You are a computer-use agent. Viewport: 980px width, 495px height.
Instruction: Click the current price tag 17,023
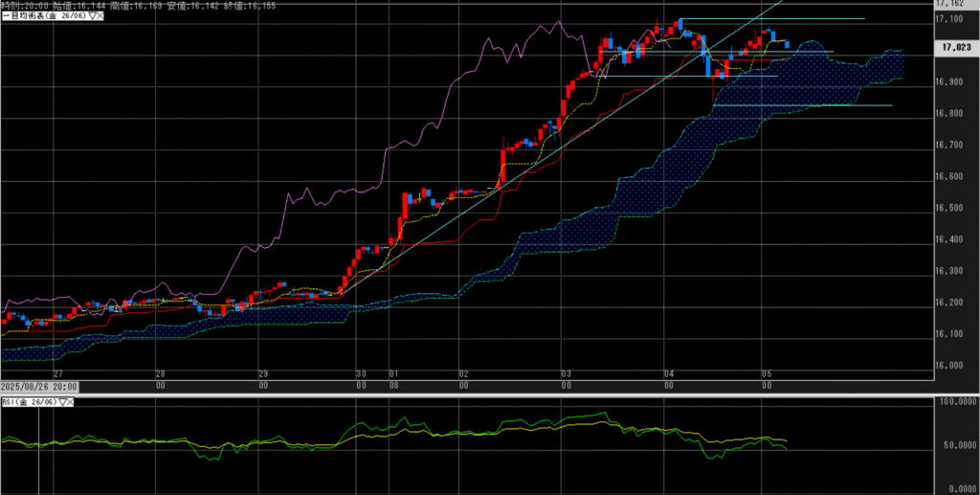[x=957, y=45]
